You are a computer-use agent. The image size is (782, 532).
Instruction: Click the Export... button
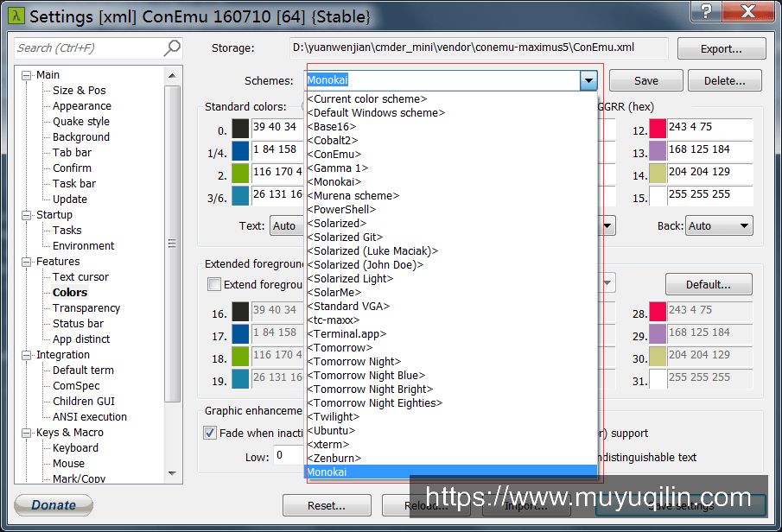click(722, 49)
